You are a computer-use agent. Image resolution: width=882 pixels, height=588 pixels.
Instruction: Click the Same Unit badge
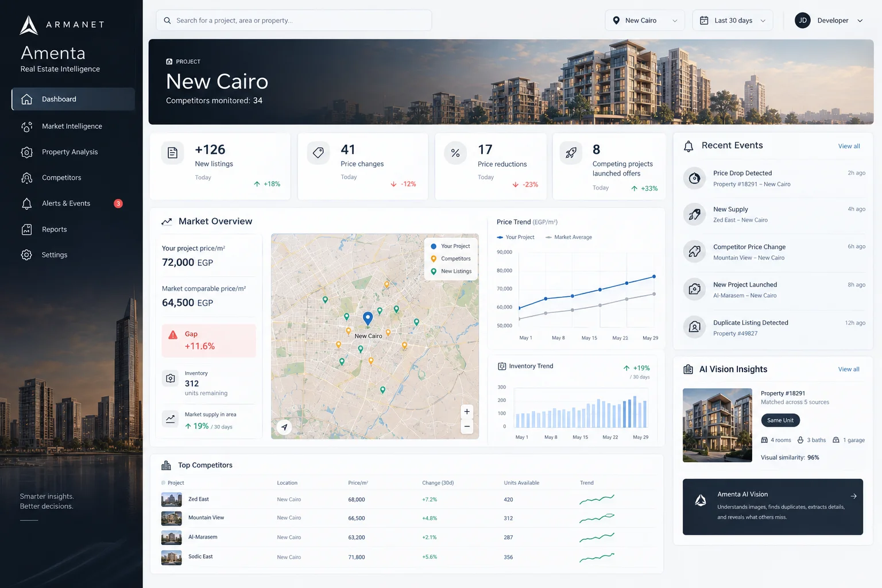click(780, 420)
